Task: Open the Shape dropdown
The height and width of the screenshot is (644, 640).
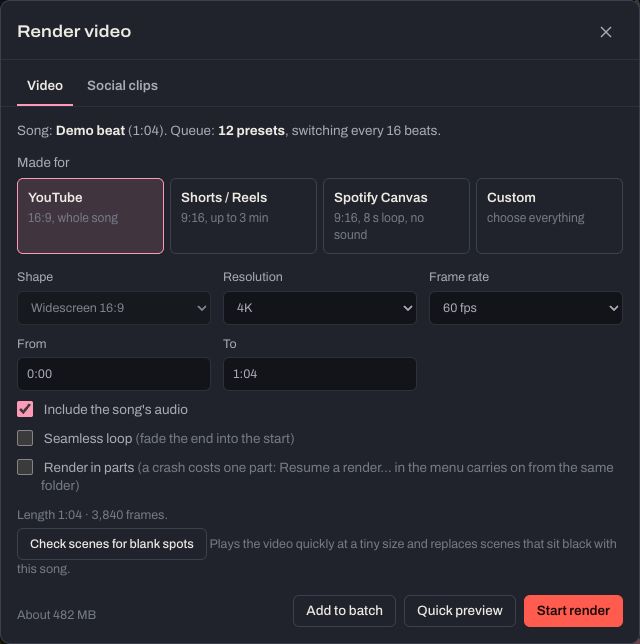Action: point(114,308)
